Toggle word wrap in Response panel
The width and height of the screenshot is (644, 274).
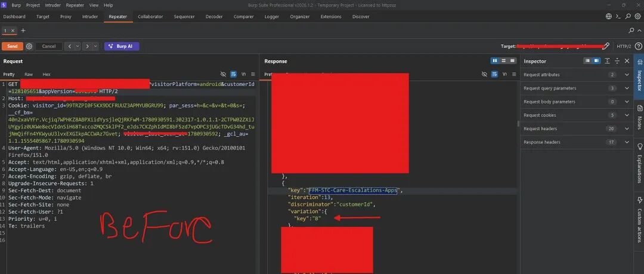(494, 75)
